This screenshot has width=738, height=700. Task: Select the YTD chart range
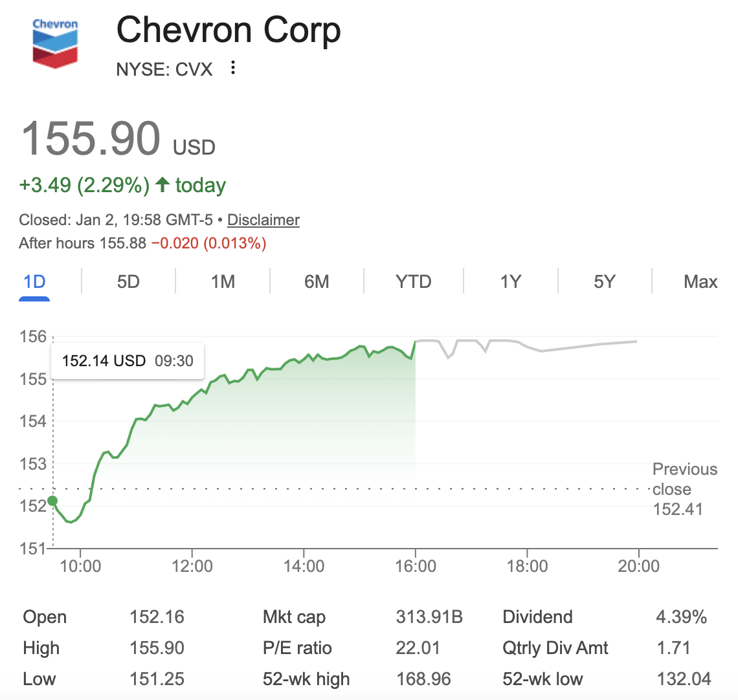pos(413,281)
